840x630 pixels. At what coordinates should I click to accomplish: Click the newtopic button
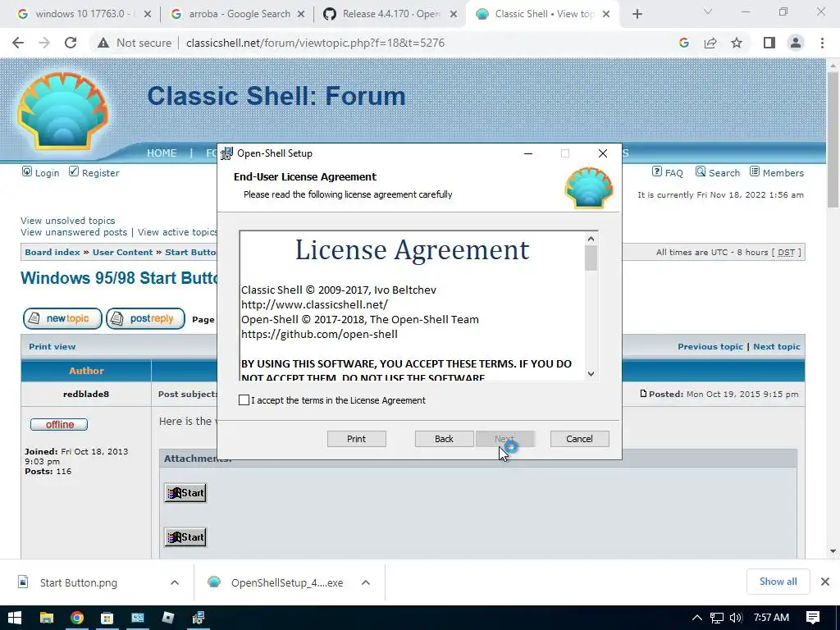point(62,319)
